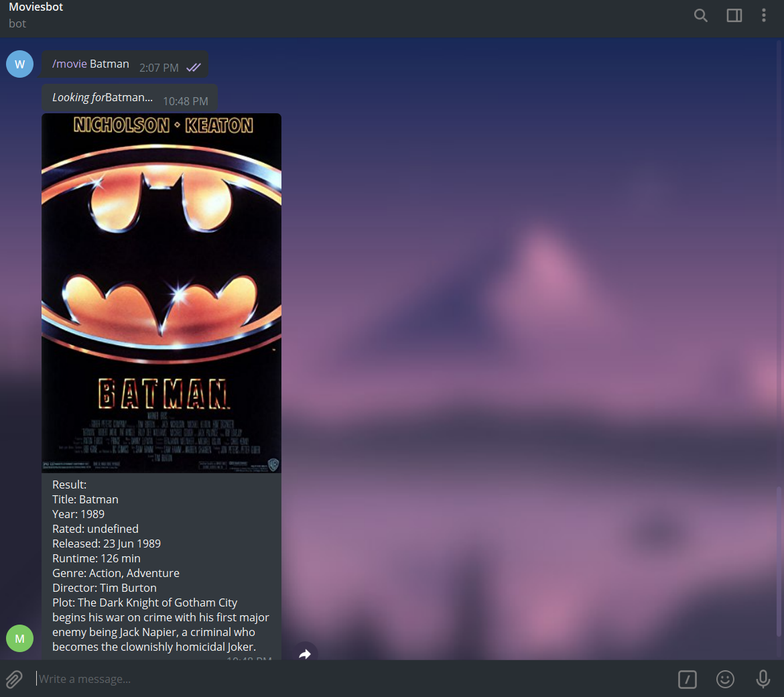The width and height of the screenshot is (784, 697).
Task: Click the 'Genre: Action, Adventure' line
Action: pos(115,573)
